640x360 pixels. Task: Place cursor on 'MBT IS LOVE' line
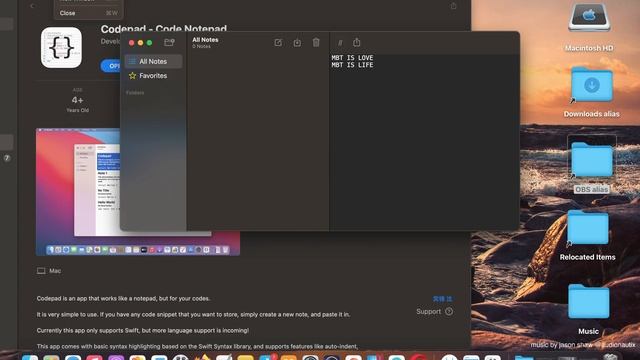(x=352, y=58)
